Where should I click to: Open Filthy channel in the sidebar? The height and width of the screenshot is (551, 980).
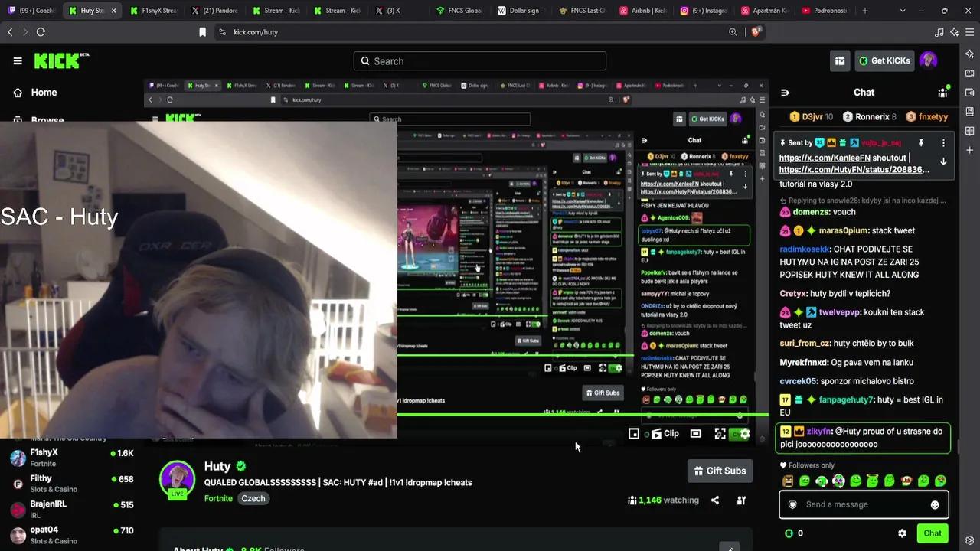click(x=70, y=484)
